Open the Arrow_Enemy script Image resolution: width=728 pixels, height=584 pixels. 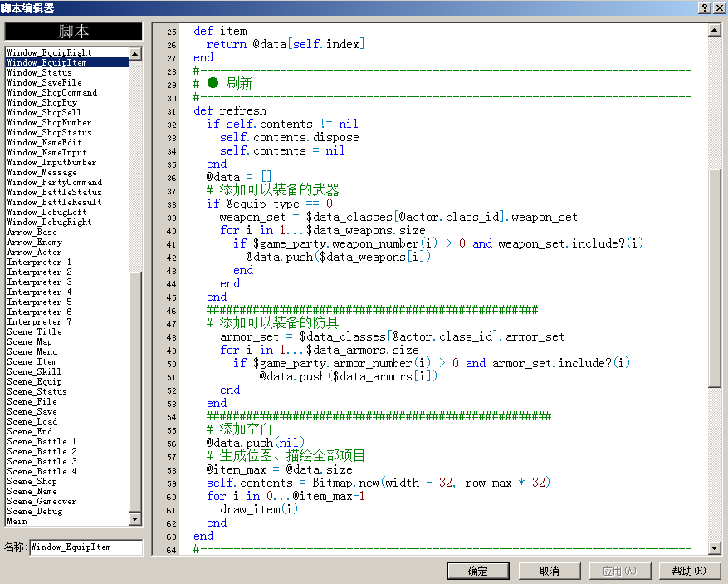pyautogui.click(x=67, y=243)
